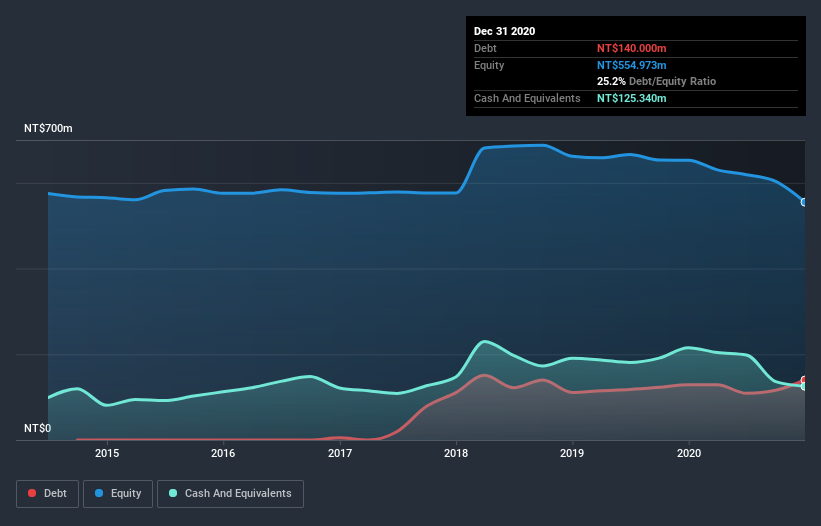This screenshot has width=821, height=526.
Task: Click the Debt row label in tooltip
Action: [x=485, y=48]
